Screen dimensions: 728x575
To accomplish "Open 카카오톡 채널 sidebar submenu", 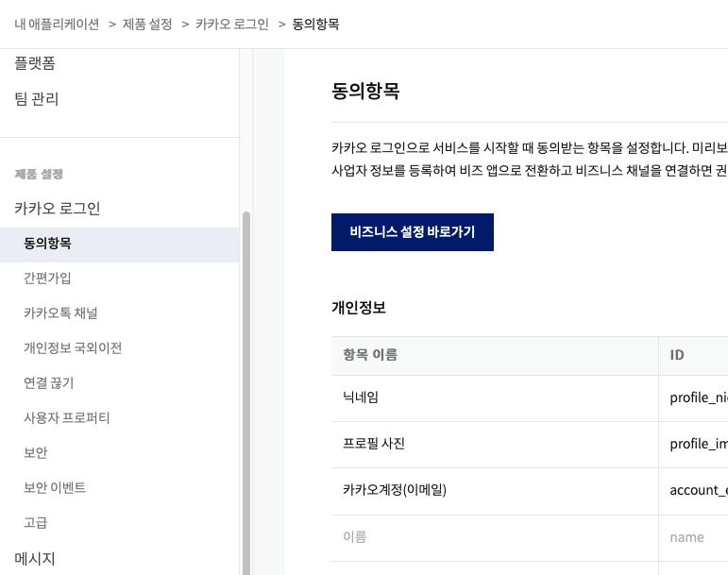I will click(x=60, y=313).
